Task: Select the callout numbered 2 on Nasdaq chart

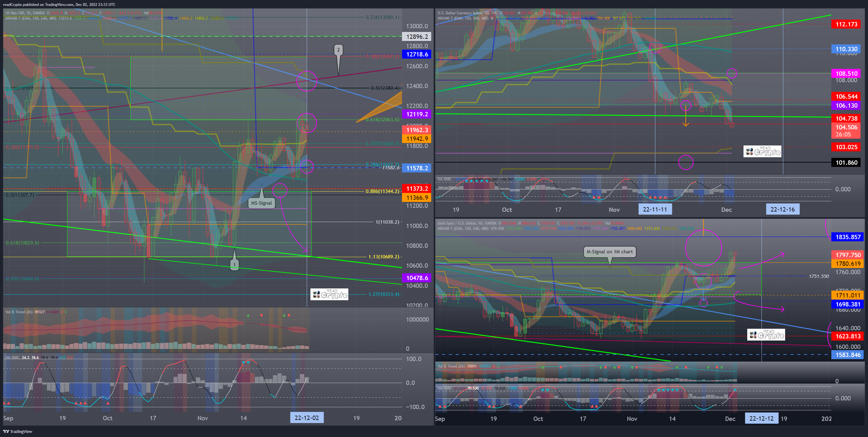Action: (x=338, y=50)
